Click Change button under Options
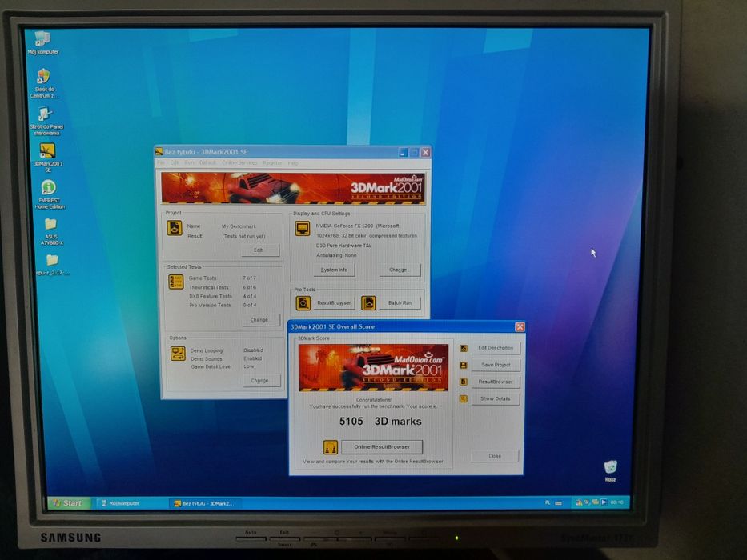 click(261, 381)
